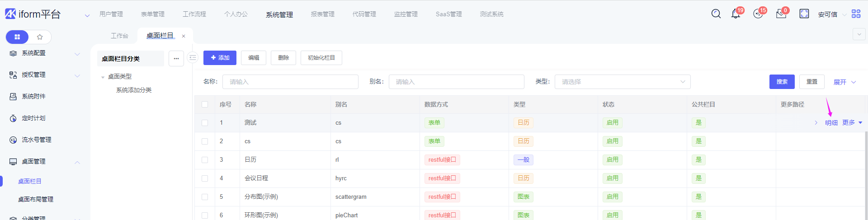Screen dimensions: 868x220
Task: Collapse the category panel using the fold icon
Action: pos(193,58)
